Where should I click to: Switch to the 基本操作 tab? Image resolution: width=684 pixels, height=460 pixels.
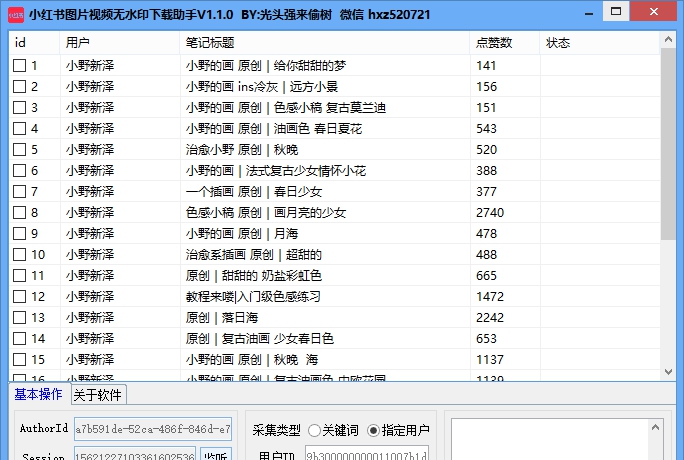tap(38, 395)
